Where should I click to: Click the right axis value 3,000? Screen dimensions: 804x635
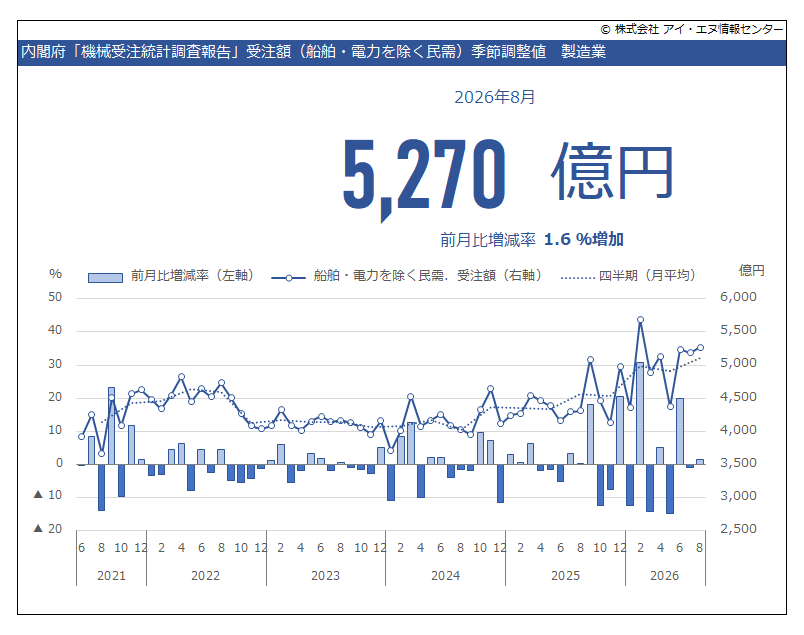(x=738, y=495)
